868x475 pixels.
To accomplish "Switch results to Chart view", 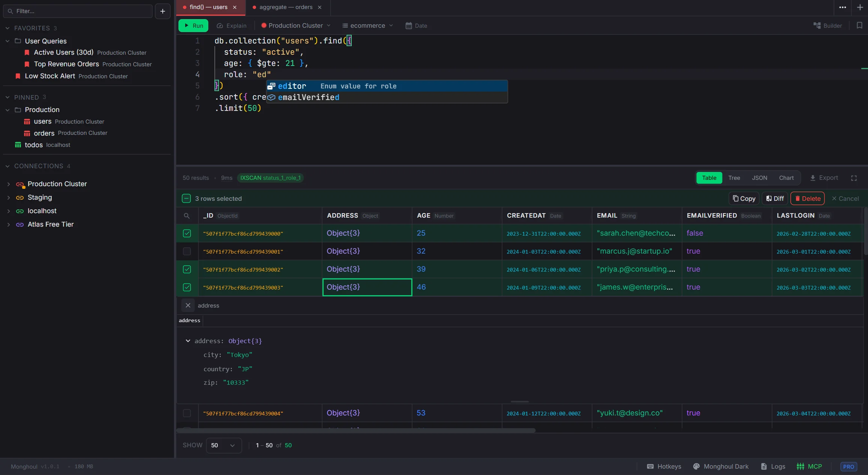I will pyautogui.click(x=786, y=178).
